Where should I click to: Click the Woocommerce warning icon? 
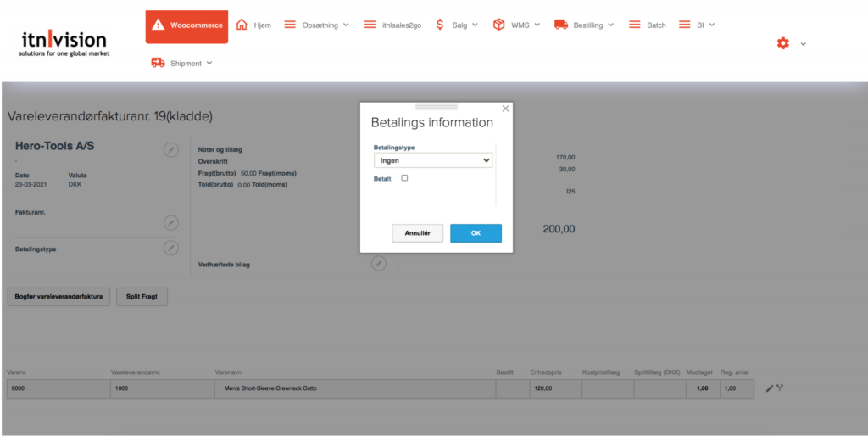(158, 25)
